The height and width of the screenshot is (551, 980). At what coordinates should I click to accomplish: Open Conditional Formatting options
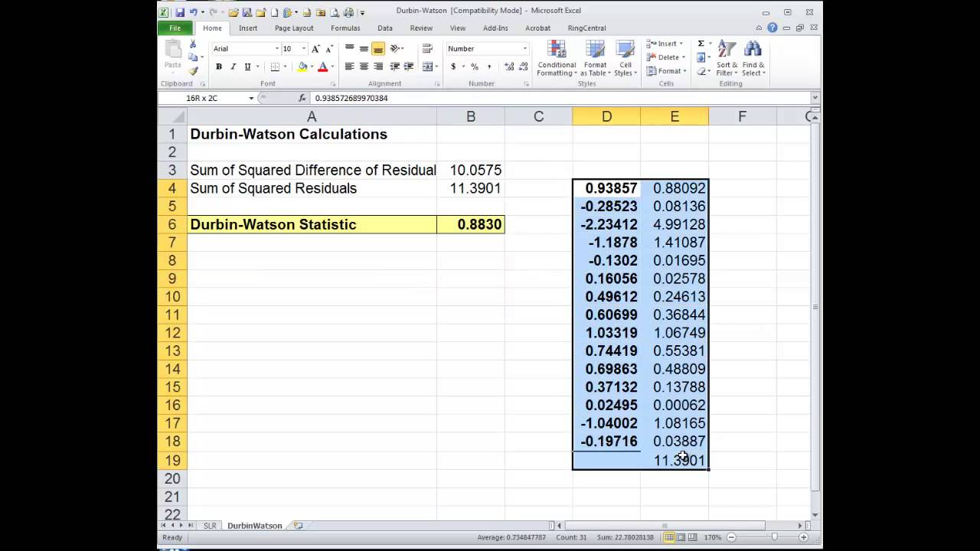pos(557,58)
